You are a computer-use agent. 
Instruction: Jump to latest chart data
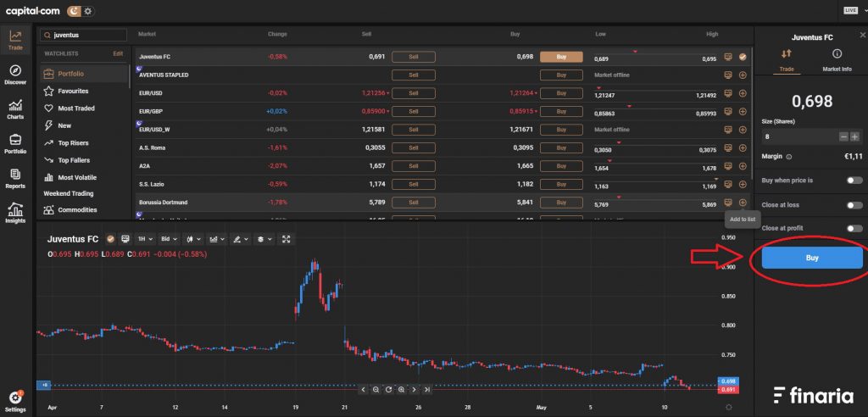click(427, 390)
